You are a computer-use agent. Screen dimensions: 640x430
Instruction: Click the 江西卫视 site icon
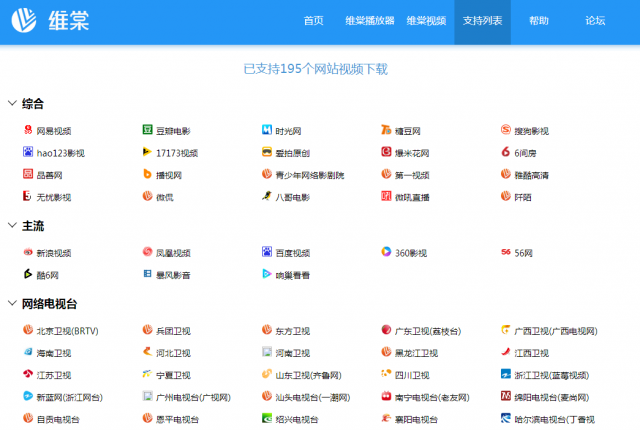(x=506, y=352)
